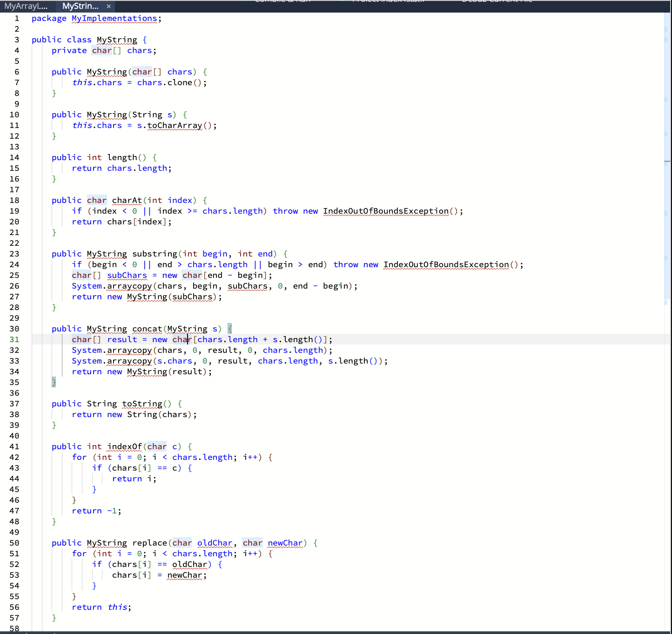The width and height of the screenshot is (672, 634).
Task: Click the toString method name on line 37
Action: [142, 404]
